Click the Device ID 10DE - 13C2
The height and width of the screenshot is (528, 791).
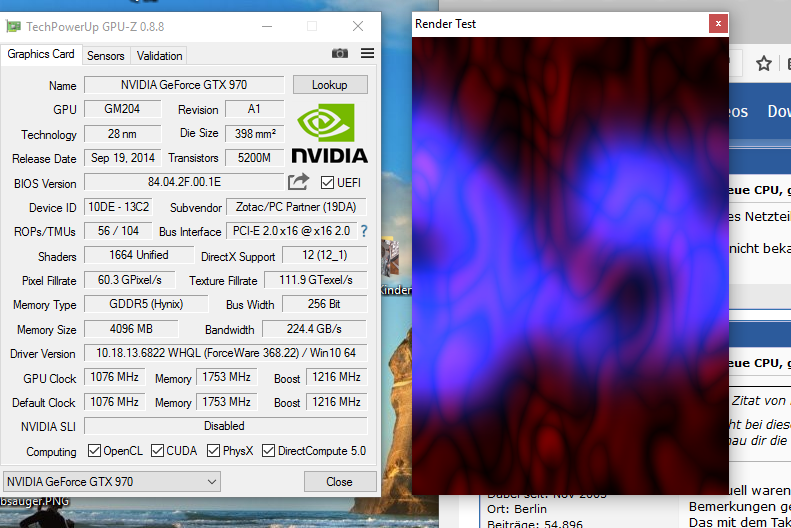[119, 207]
